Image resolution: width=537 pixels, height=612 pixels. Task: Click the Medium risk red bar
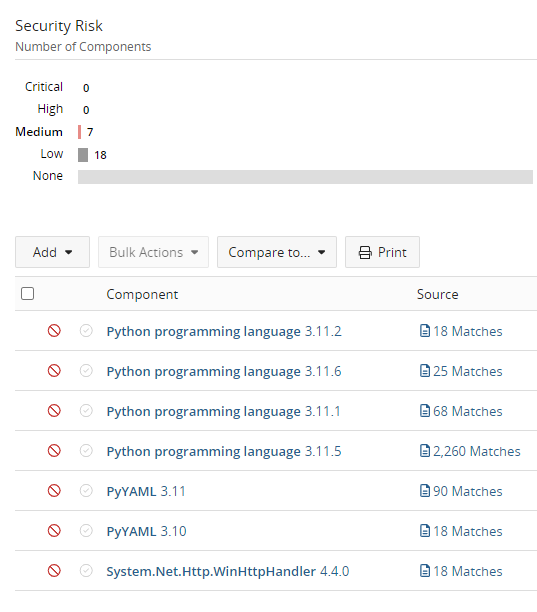tap(79, 132)
